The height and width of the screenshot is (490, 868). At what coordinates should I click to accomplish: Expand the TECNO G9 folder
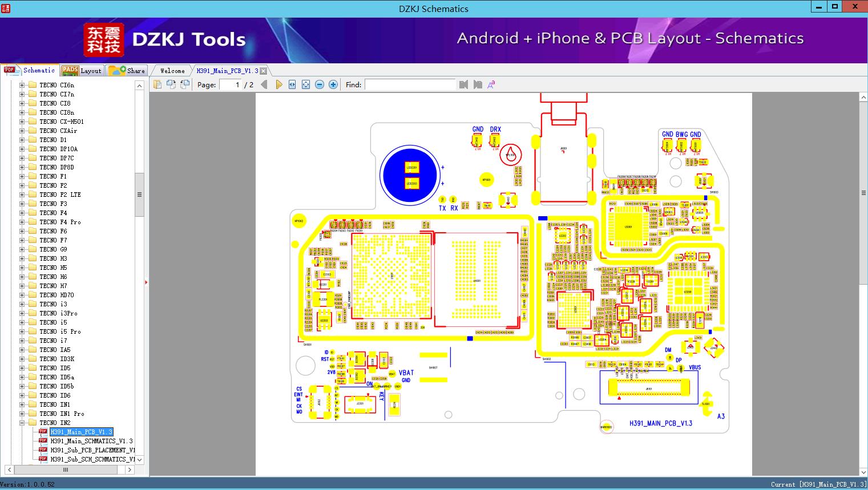pos(22,249)
